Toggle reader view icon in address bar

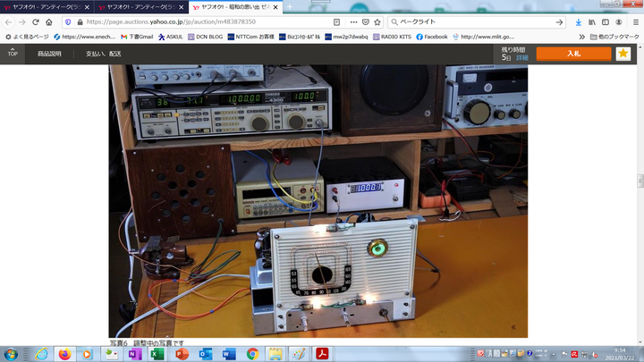coord(335,21)
